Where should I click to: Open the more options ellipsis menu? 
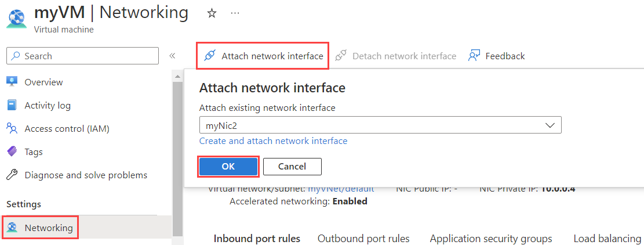click(235, 13)
